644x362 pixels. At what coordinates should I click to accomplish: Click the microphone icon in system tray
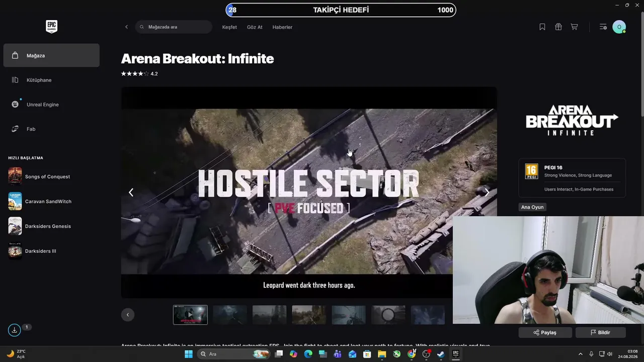[591, 354]
